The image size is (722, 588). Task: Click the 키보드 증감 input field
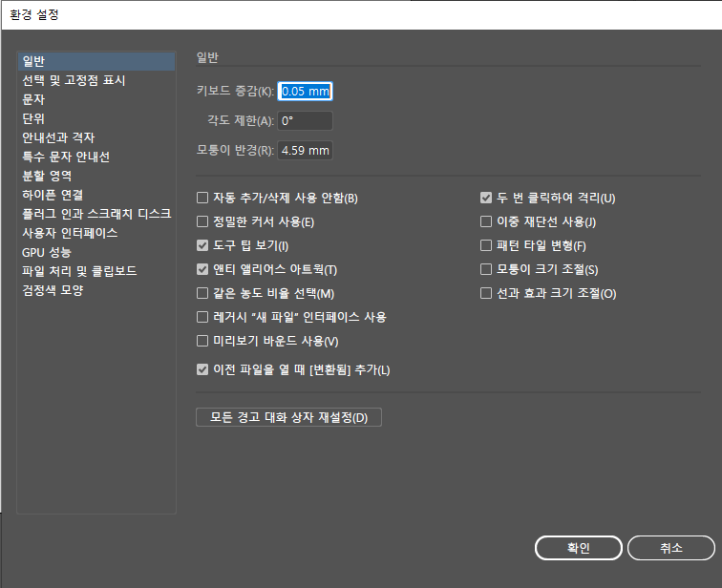305,91
